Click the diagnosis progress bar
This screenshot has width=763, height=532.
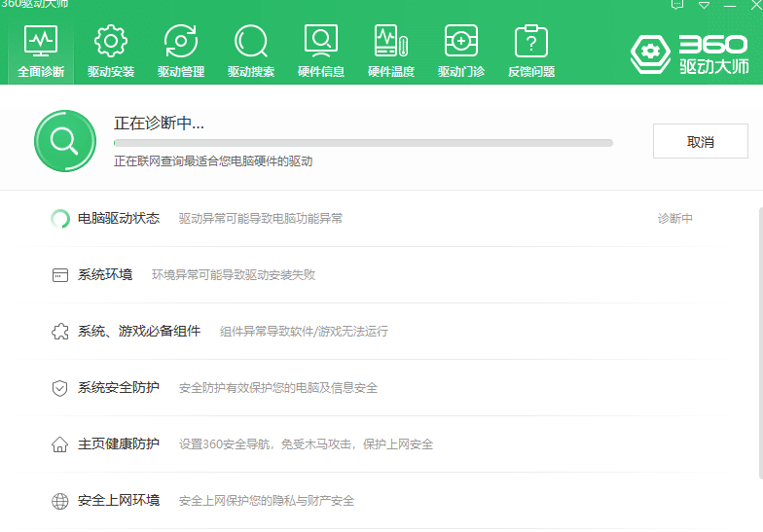[x=363, y=143]
